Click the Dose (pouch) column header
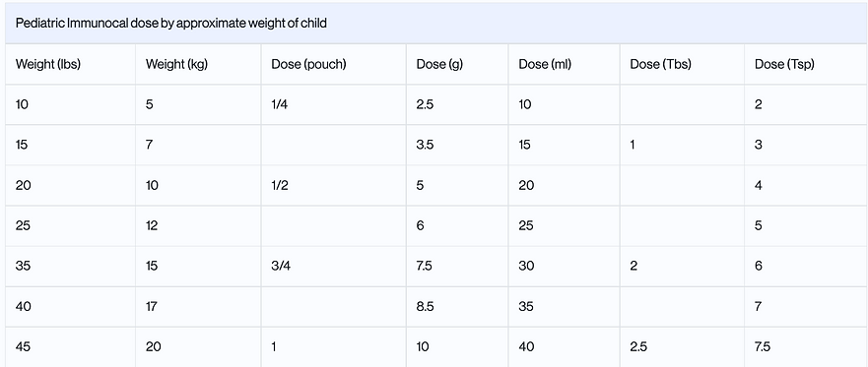The height and width of the screenshot is (367, 868). [x=308, y=64]
